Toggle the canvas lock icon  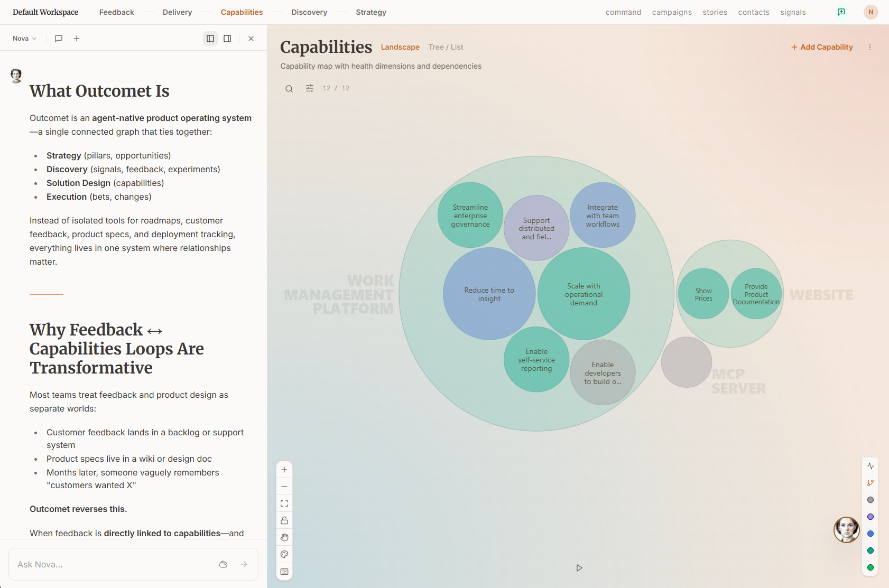point(284,520)
